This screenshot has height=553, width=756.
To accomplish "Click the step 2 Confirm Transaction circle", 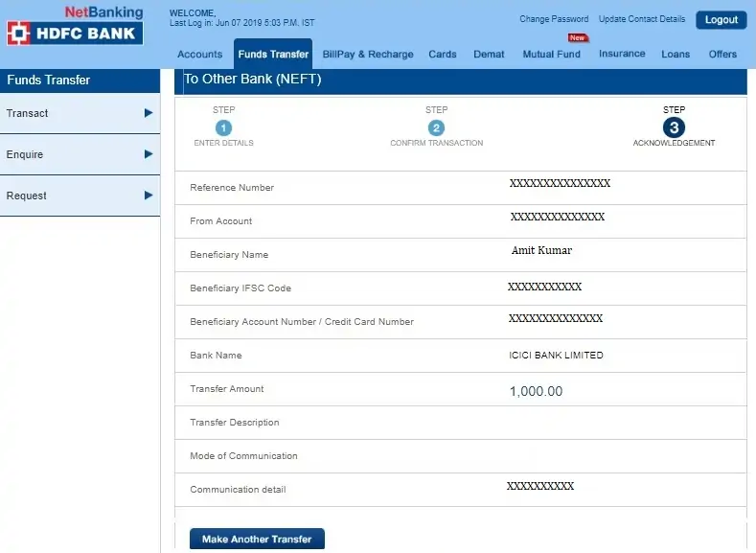I will coord(436,127).
